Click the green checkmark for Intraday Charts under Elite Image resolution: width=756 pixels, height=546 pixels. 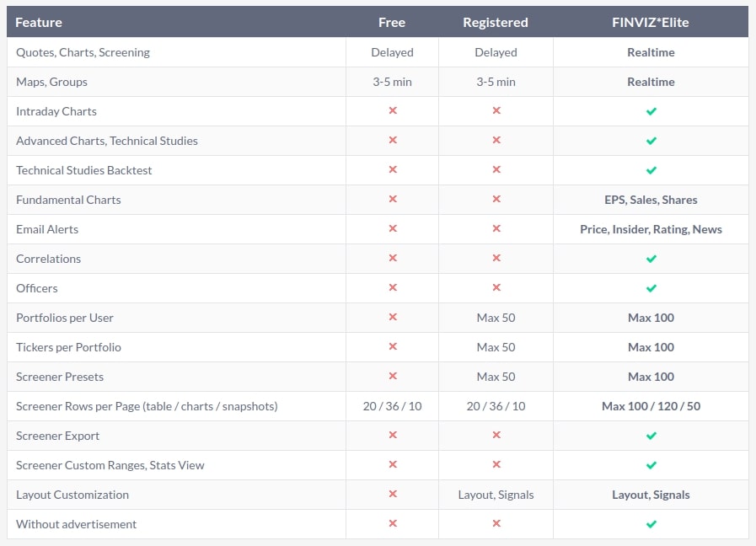point(650,111)
